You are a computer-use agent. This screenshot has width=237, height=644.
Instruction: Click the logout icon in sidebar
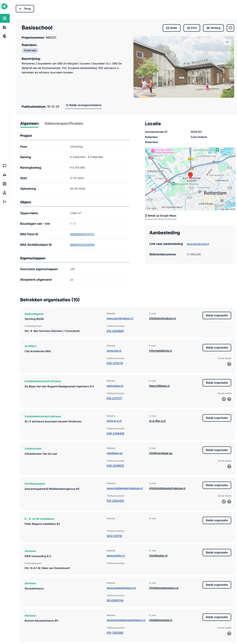tap(5, 202)
